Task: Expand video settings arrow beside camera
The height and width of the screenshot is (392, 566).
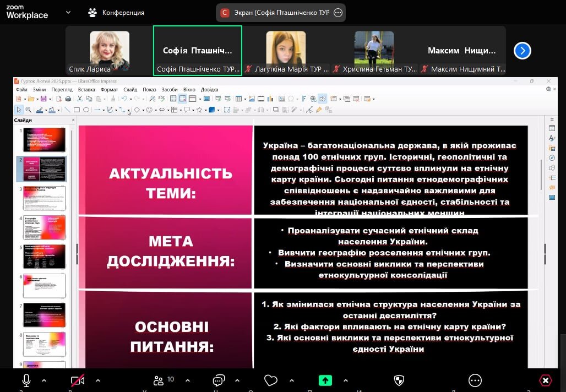Action: click(x=98, y=380)
